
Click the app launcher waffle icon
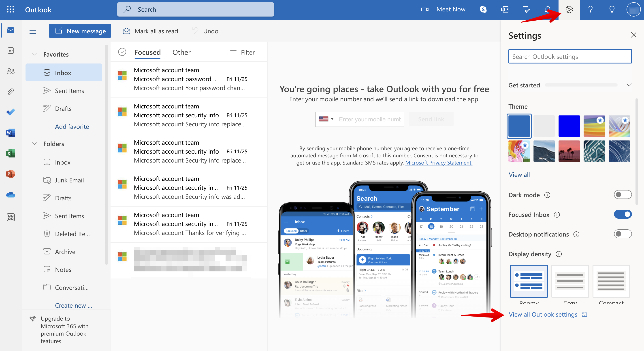click(11, 9)
